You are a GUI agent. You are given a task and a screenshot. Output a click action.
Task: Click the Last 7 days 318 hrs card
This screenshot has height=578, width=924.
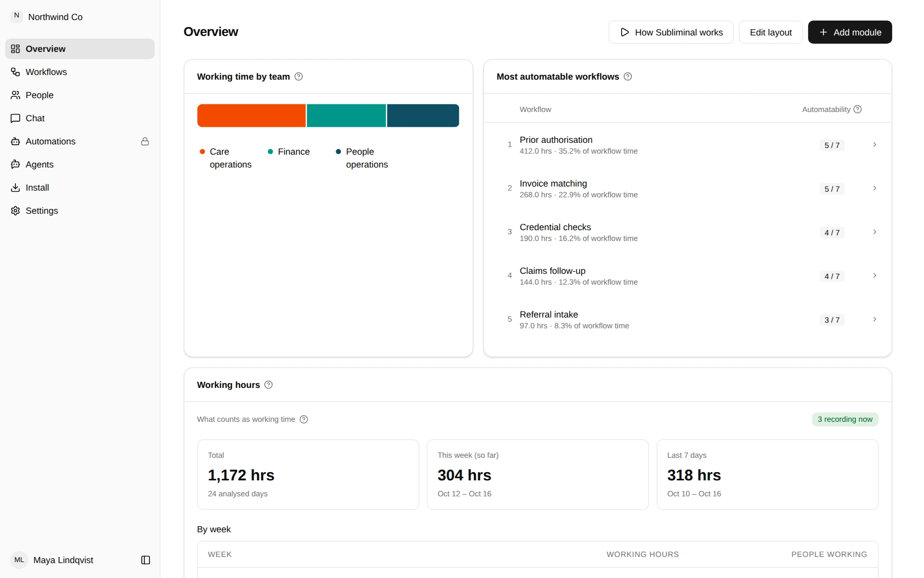767,475
